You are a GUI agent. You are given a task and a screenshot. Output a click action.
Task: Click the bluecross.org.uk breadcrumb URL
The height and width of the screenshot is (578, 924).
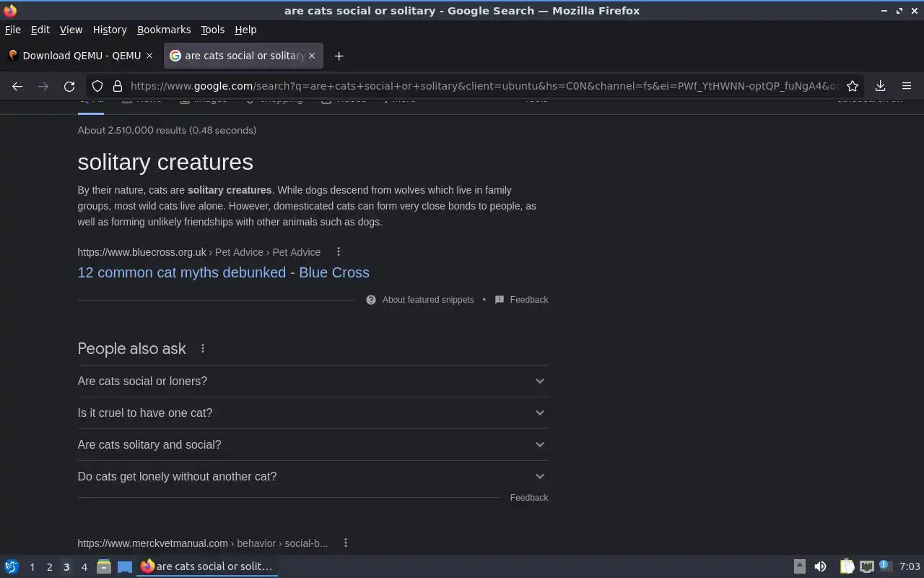point(199,252)
